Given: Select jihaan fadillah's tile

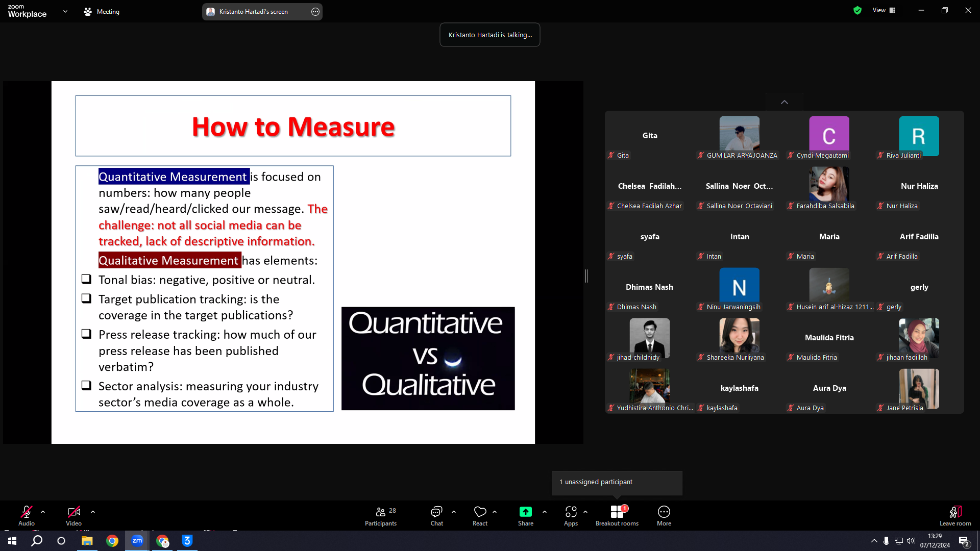Looking at the screenshot, I should point(919,338).
